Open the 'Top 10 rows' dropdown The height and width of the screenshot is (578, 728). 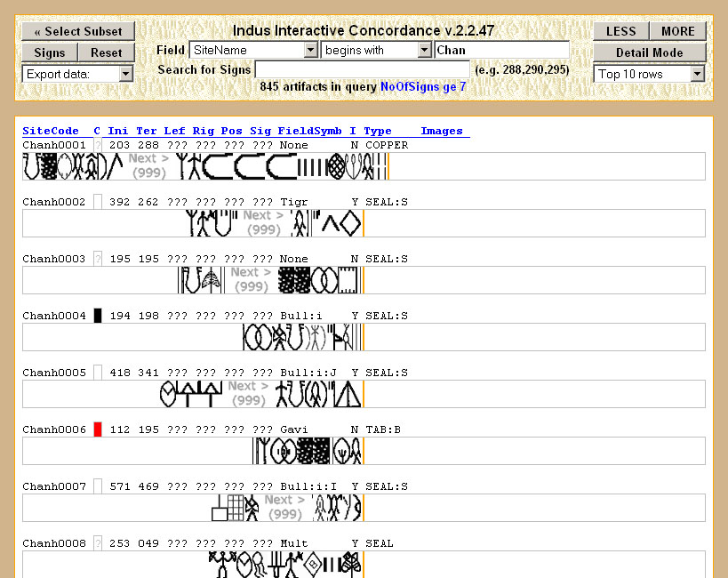coord(650,74)
